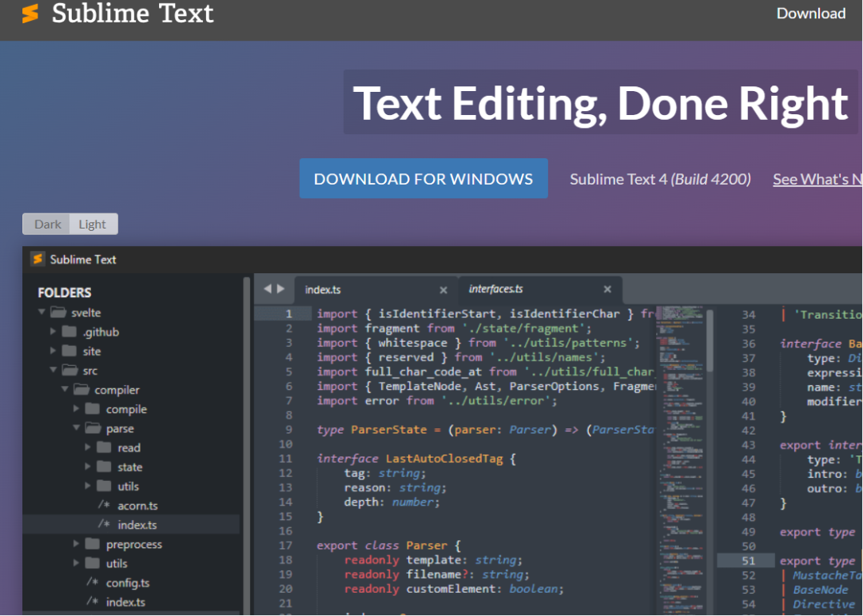Click the compile folder icon

click(x=93, y=408)
